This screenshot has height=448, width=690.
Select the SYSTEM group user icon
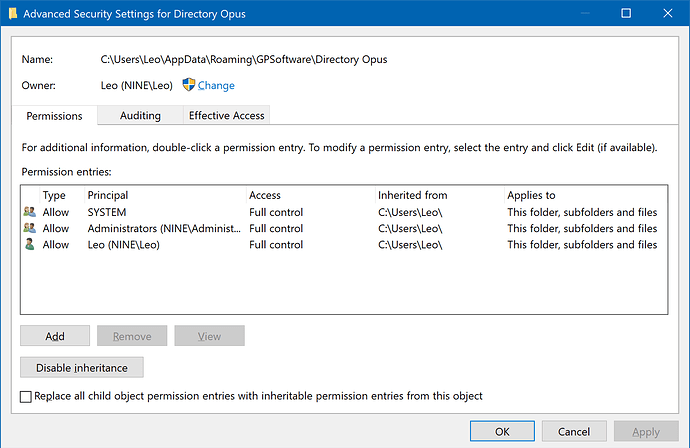(29, 212)
